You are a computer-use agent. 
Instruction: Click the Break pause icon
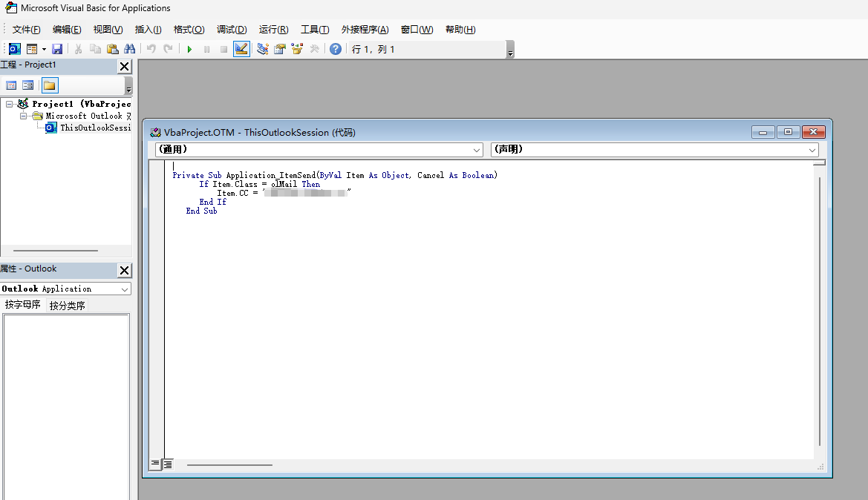point(206,49)
